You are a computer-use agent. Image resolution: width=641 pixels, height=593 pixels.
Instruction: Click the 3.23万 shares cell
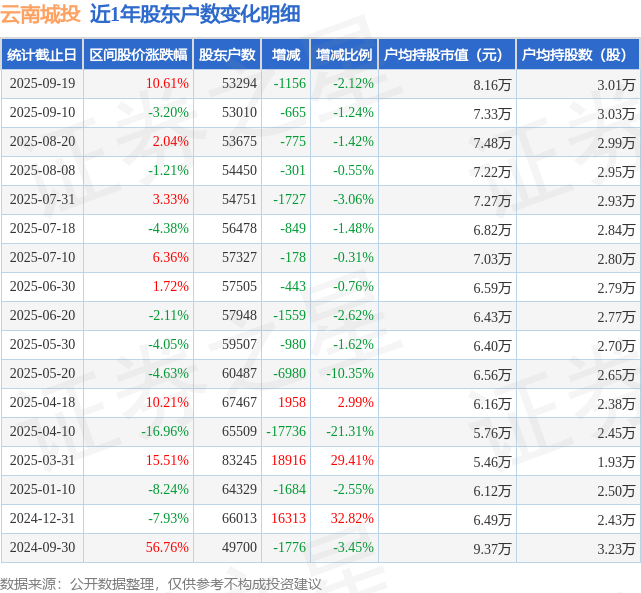pos(616,549)
